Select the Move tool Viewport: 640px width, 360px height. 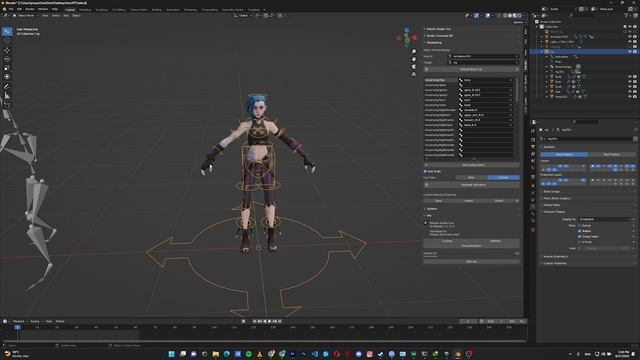point(7,50)
